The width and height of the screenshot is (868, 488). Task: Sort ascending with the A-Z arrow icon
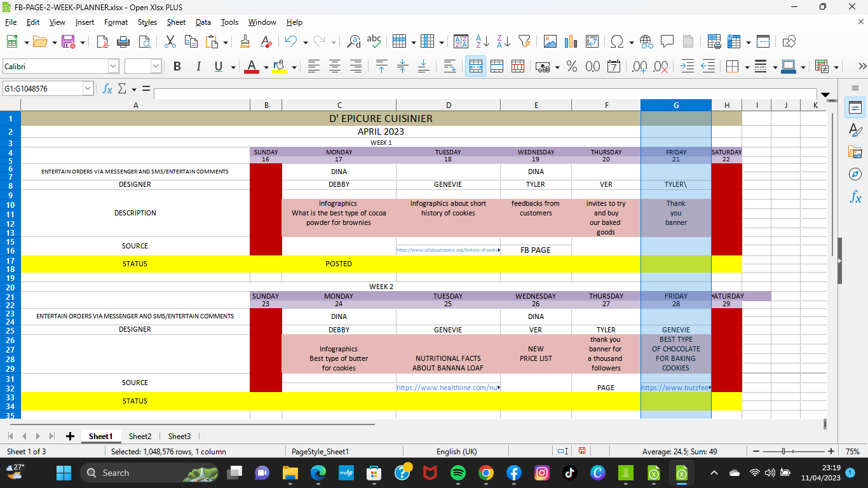(x=482, y=41)
